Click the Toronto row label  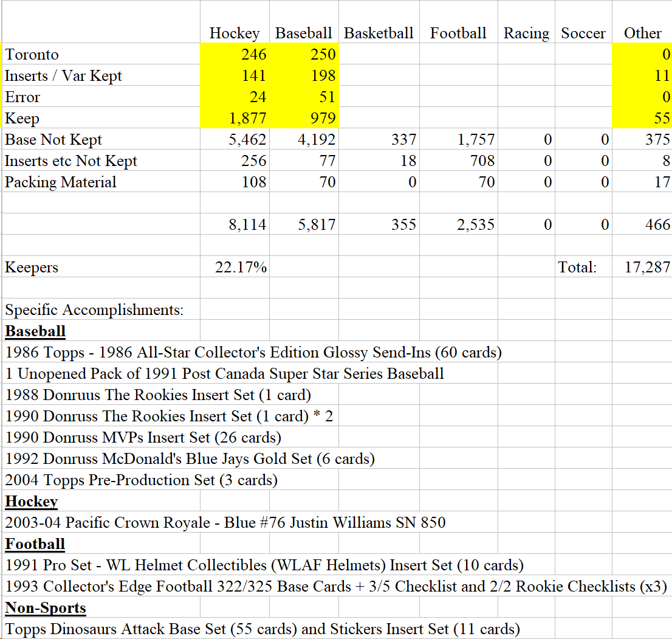32,55
